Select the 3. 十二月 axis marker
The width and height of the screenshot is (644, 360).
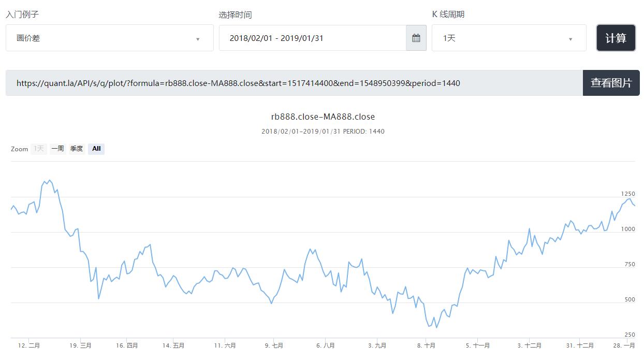click(529, 345)
